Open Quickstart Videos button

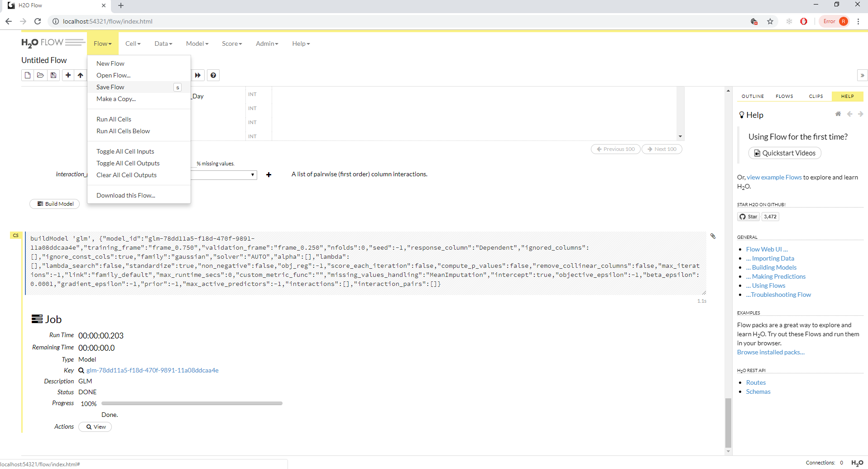click(785, 153)
